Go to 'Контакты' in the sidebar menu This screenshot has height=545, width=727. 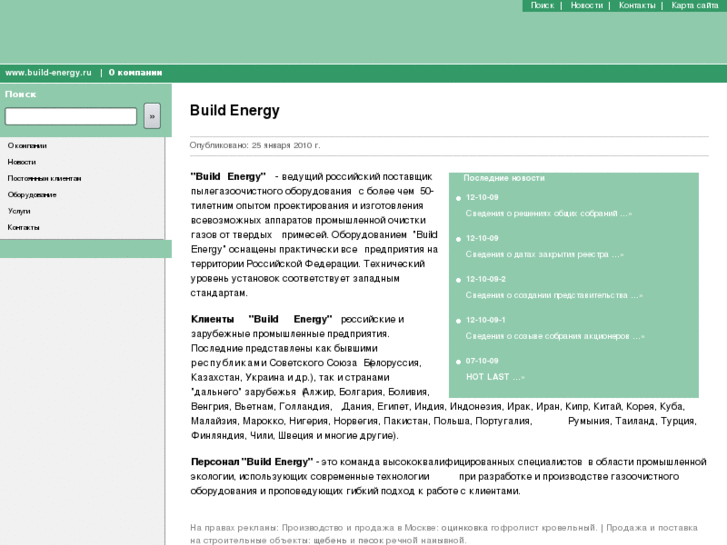coord(23,228)
